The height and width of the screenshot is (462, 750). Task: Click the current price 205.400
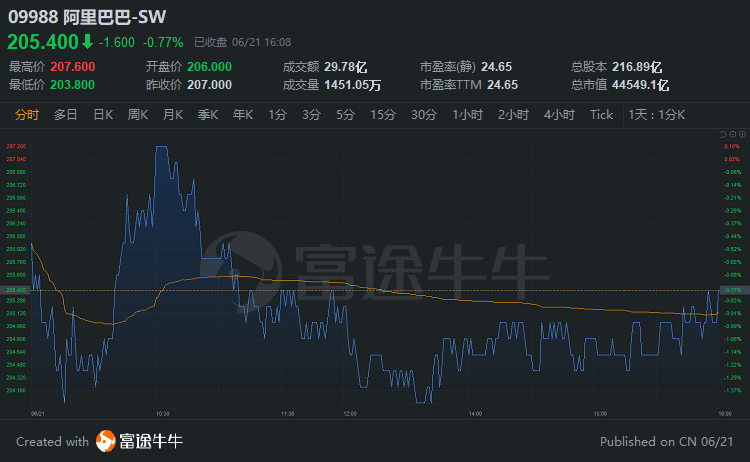43,42
